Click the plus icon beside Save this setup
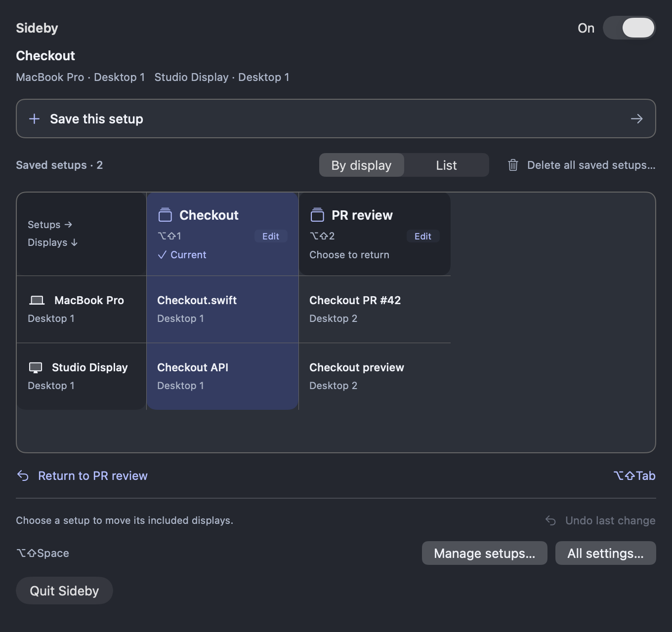The width and height of the screenshot is (672, 632). pos(34,118)
